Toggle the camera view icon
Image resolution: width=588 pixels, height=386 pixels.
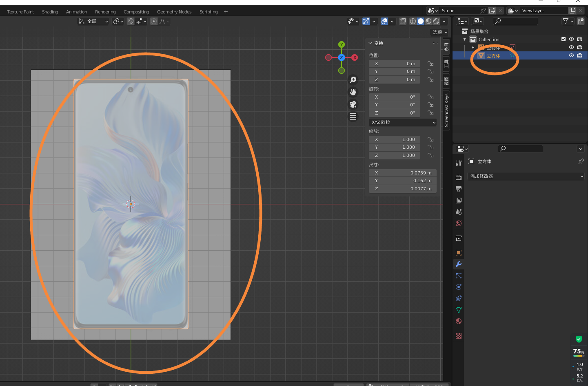tap(353, 104)
